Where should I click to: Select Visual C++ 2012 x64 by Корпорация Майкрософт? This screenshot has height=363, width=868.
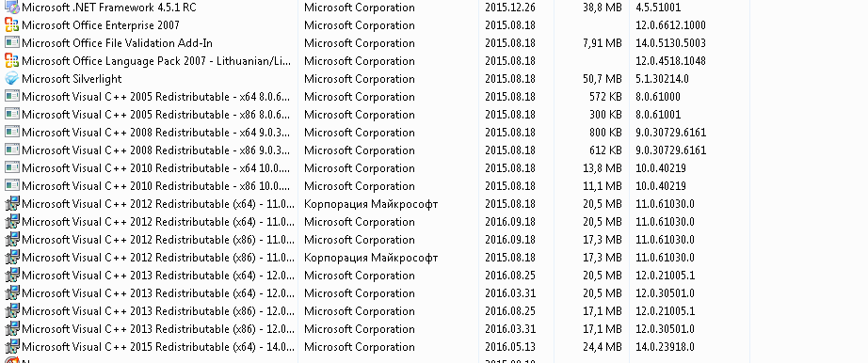point(377,204)
